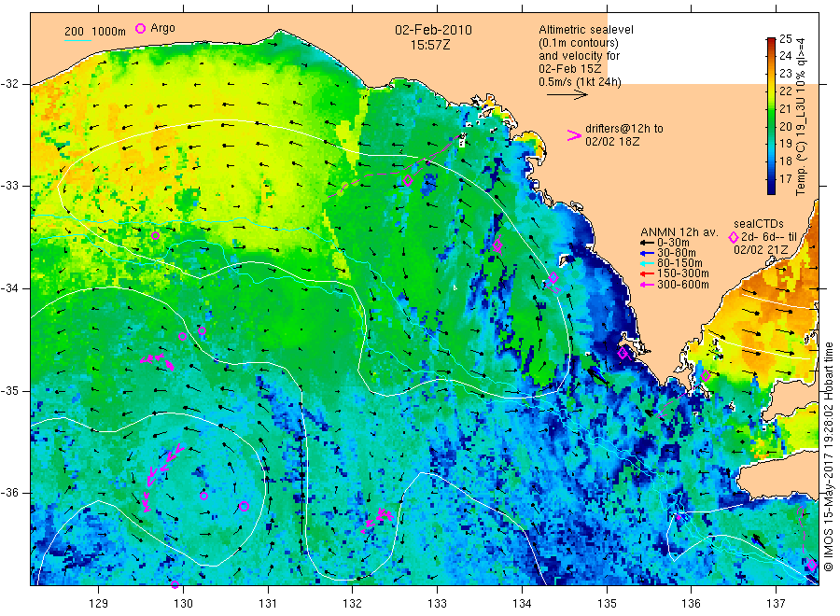The image size is (840, 616).
Task: Select the magenta 300-600m arrow legend symbol
Action: 647,285
